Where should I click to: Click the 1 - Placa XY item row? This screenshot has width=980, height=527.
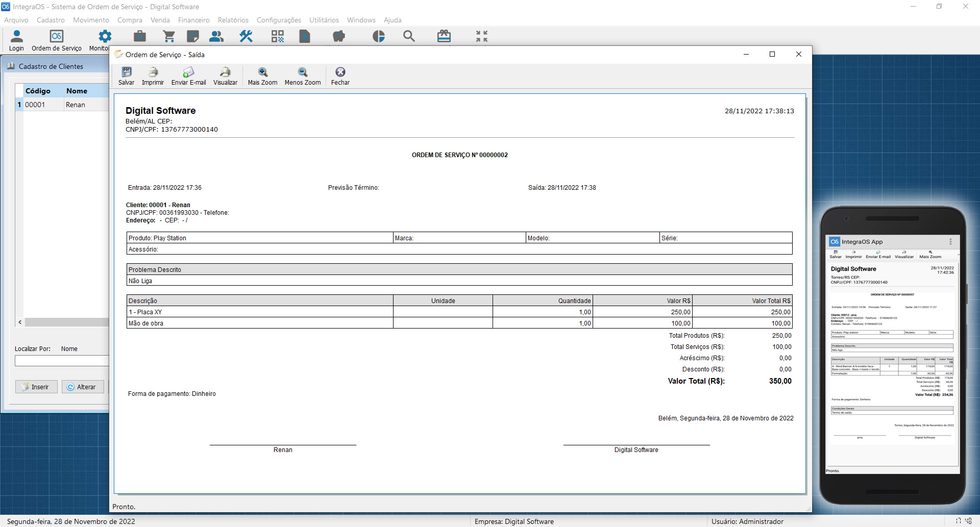point(459,312)
